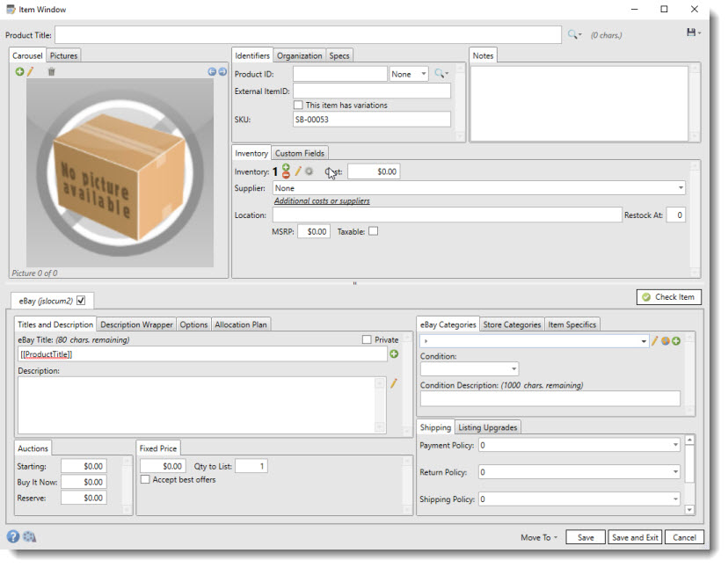
Task: Expand the Payment Policy dropdown
Action: pyautogui.click(x=674, y=445)
